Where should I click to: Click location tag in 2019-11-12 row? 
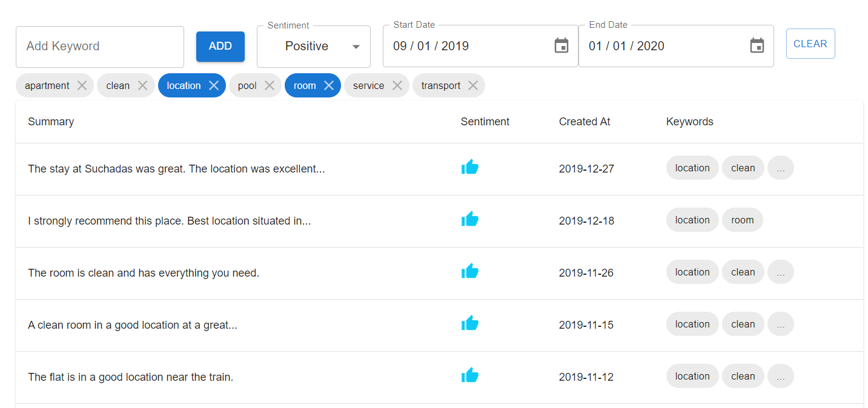click(692, 377)
